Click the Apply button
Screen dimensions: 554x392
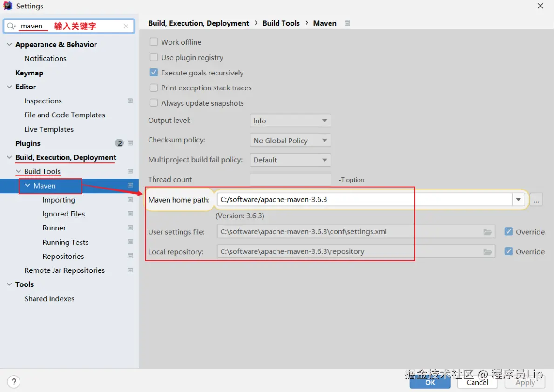(x=525, y=382)
